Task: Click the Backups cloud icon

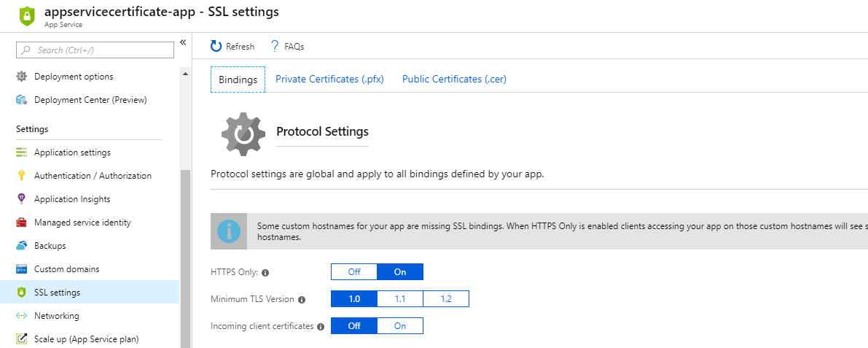Action: (21, 246)
